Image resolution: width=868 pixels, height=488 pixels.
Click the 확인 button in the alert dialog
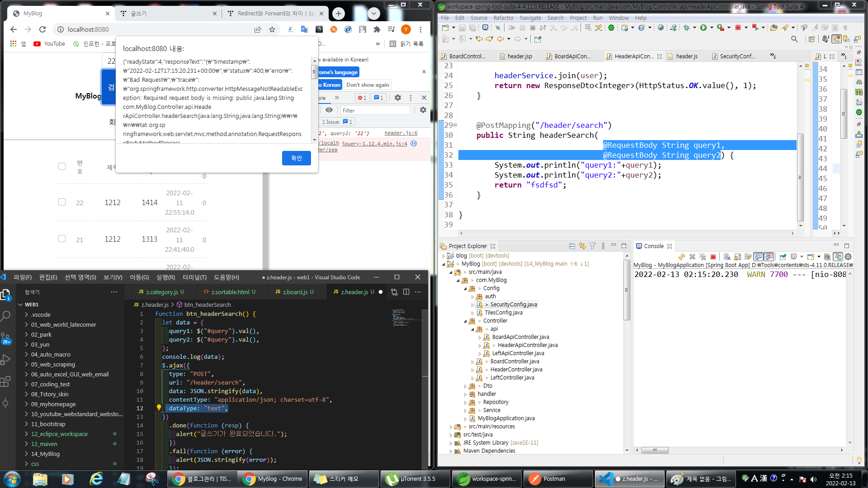click(296, 158)
